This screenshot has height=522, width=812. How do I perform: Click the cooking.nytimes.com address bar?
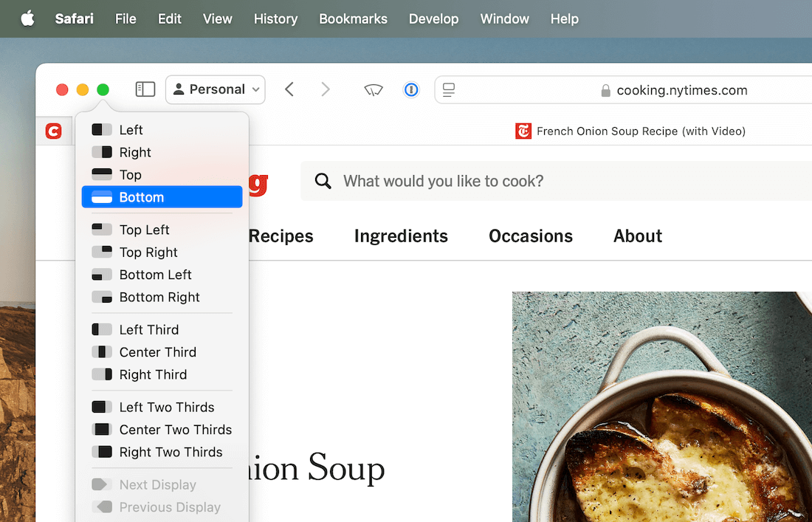tap(681, 90)
